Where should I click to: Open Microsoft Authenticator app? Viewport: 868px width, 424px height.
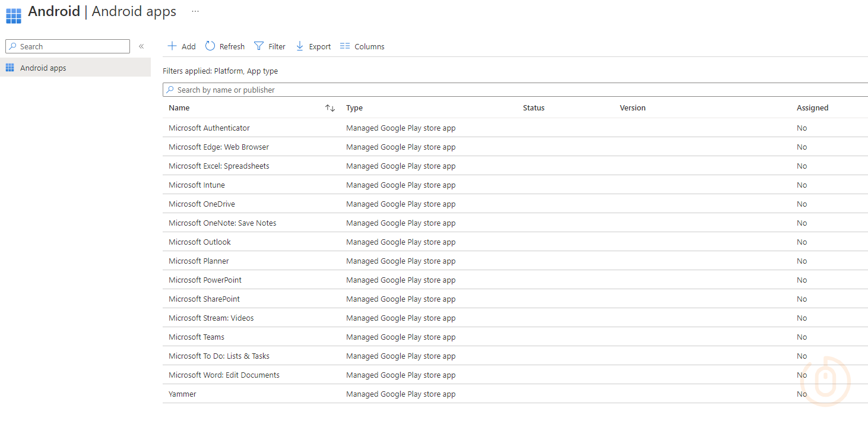coord(209,128)
